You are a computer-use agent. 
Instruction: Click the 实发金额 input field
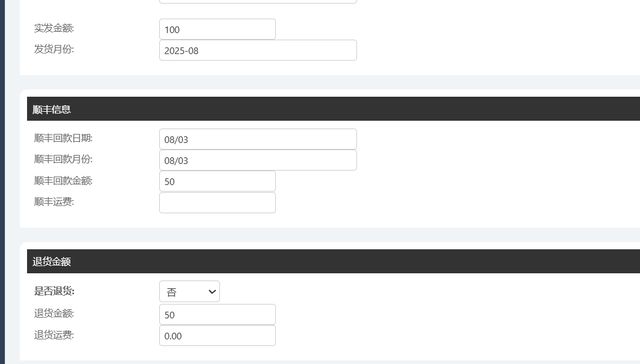[217, 29]
